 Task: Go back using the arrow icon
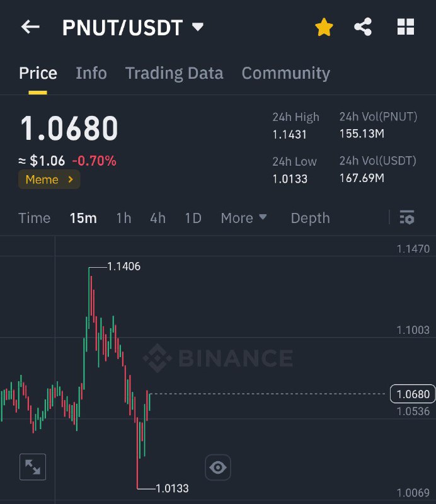tap(30, 26)
